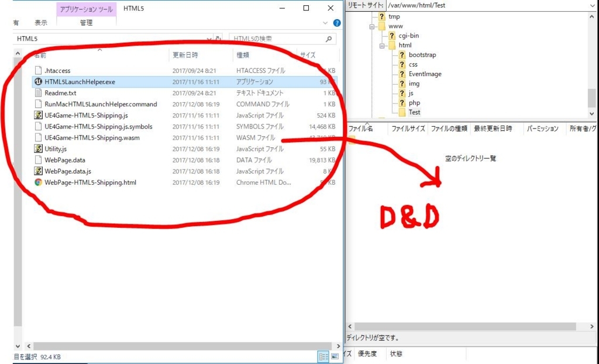Click the Chrome icon of WebPage-HTML5-Shipping.html

point(38,182)
